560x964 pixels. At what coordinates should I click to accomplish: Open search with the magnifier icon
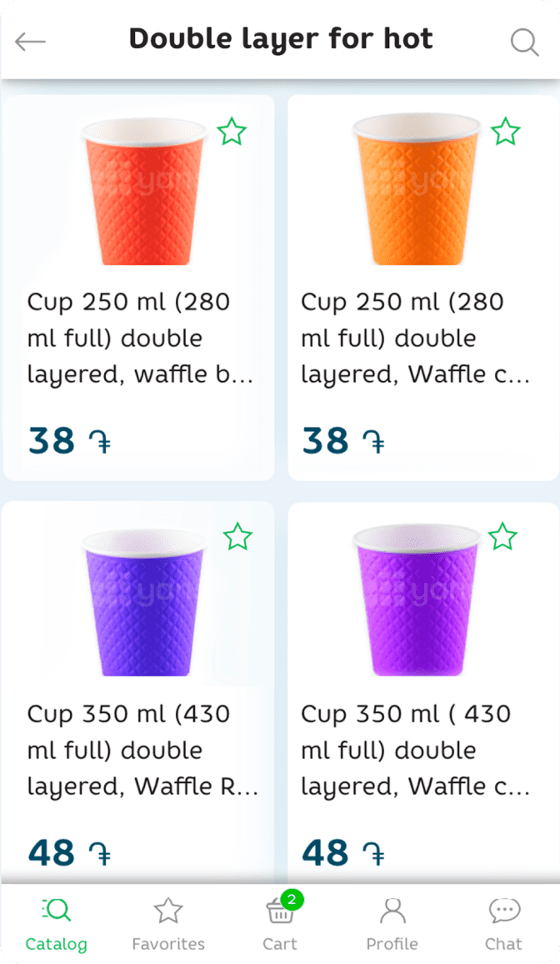[524, 42]
